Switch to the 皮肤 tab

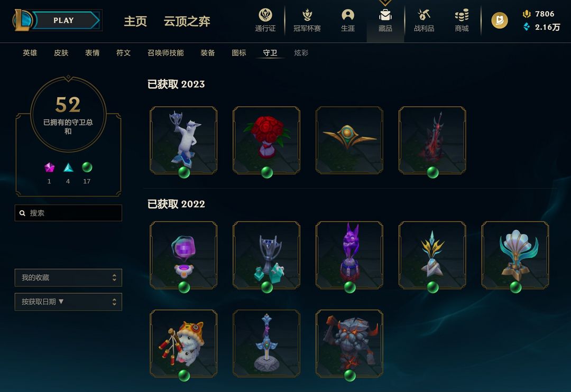(61, 53)
